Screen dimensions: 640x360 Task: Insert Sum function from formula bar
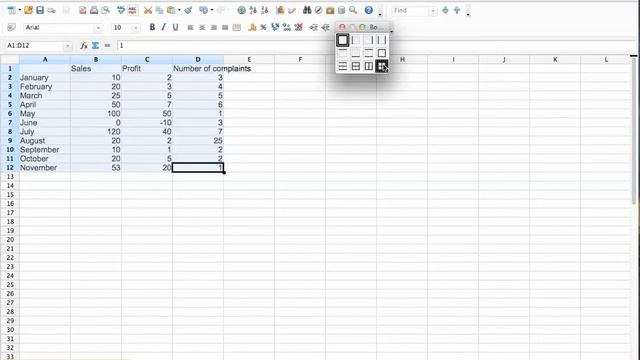pos(95,45)
